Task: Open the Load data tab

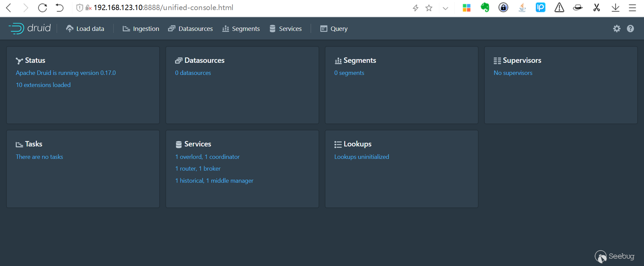Action: pyautogui.click(x=85, y=29)
